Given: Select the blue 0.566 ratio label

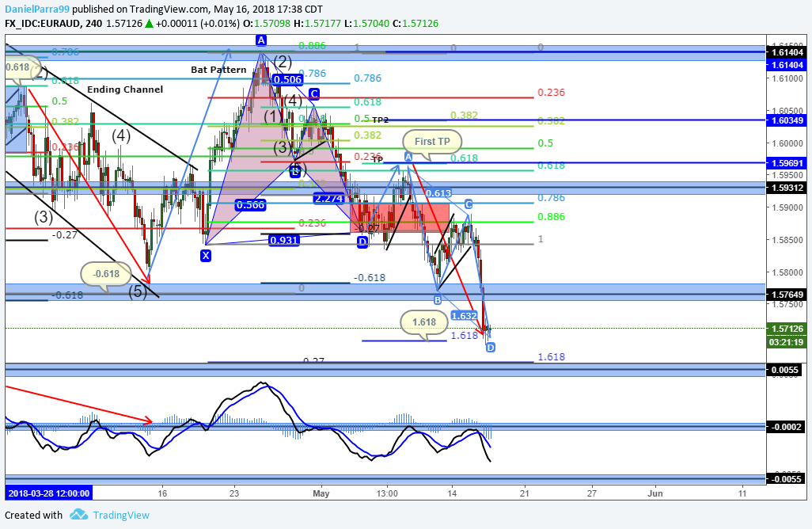Looking at the screenshot, I should pos(250,204).
